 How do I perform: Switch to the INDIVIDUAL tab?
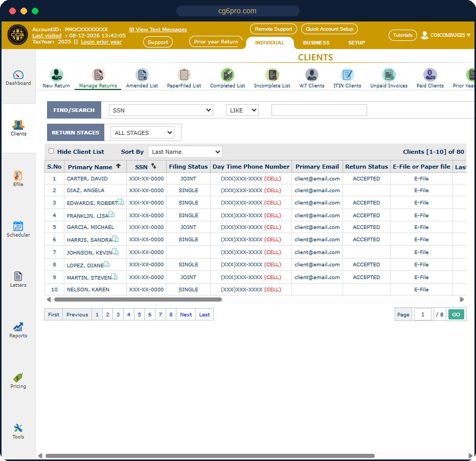click(x=269, y=43)
